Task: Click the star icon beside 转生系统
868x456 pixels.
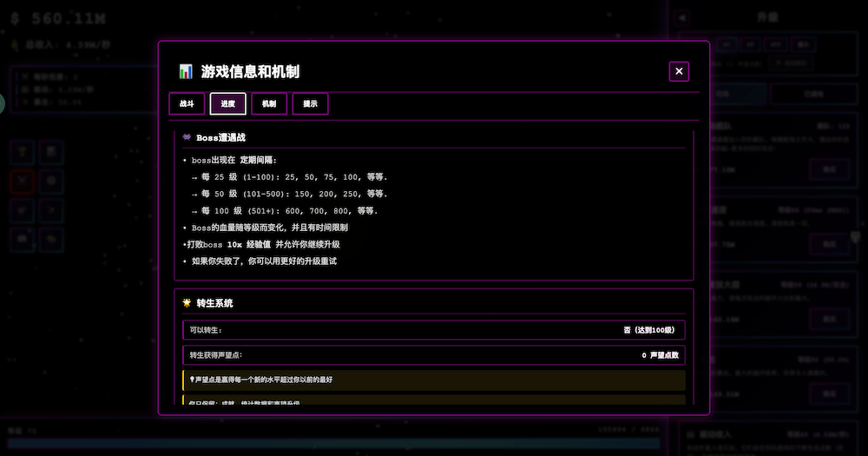Action: pos(187,303)
